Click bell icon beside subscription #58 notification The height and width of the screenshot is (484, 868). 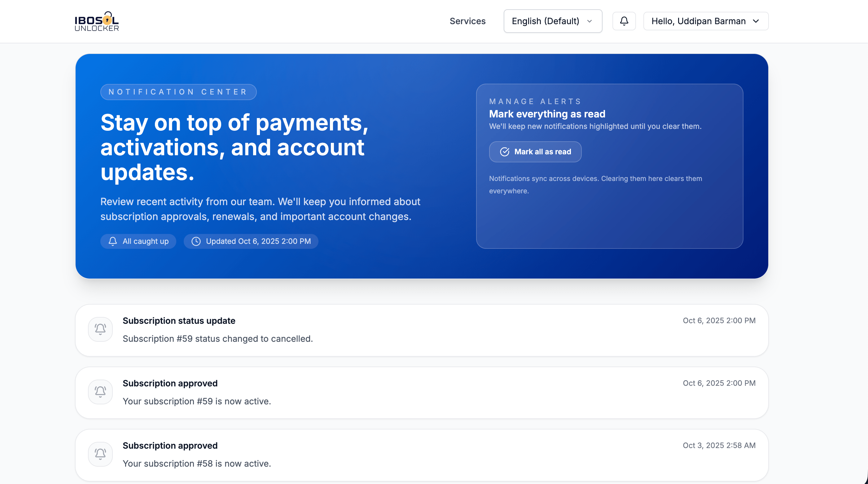(100, 454)
